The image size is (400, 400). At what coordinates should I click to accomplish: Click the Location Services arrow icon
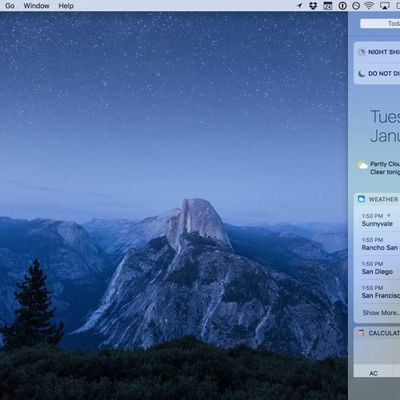coord(299,6)
